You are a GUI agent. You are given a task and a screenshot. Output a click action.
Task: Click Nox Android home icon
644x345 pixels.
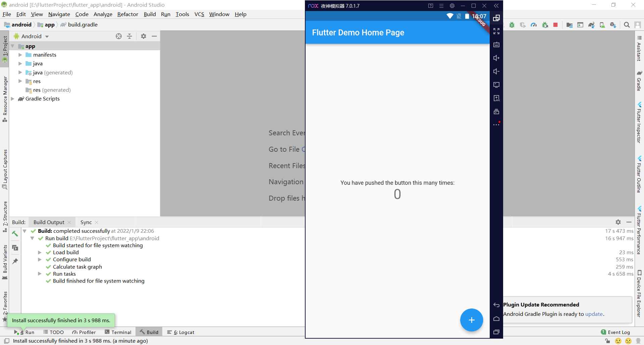coord(496,319)
